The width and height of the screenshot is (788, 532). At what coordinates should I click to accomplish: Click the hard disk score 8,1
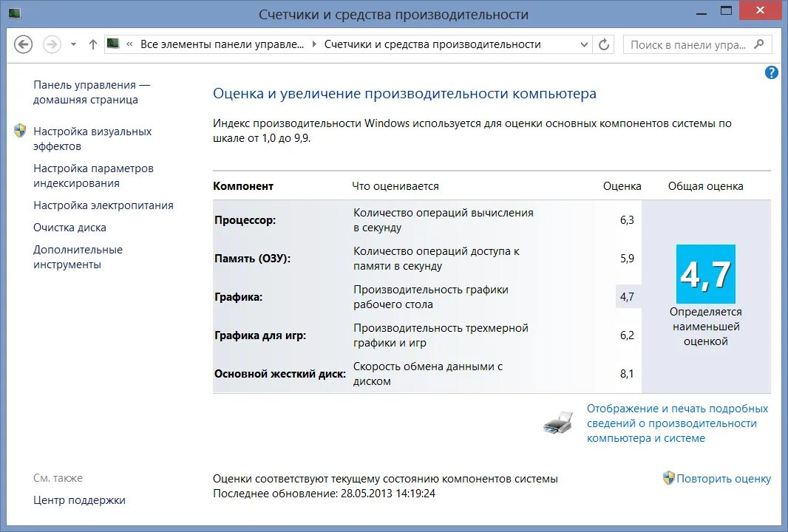tap(627, 374)
